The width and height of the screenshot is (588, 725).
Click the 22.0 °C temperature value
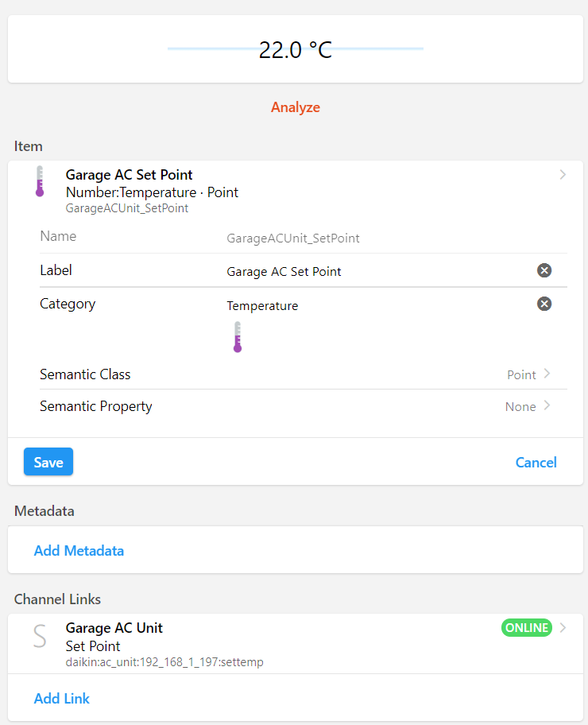click(x=296, y=50)
